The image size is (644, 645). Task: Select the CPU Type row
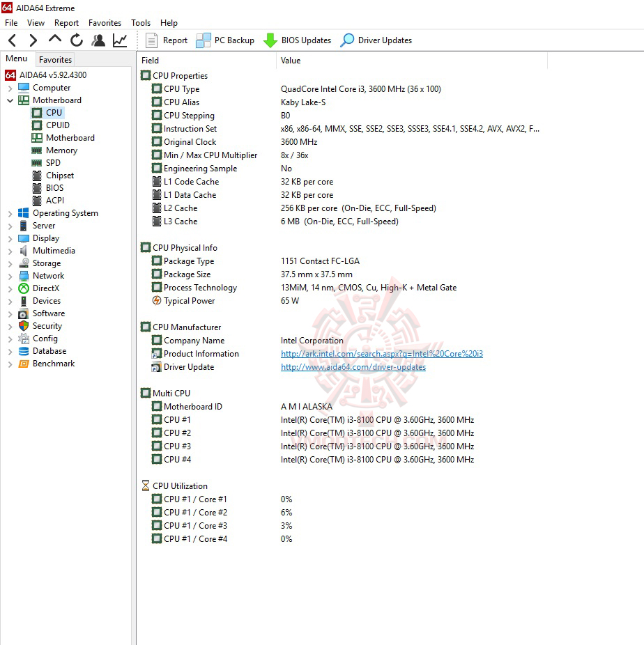pos(344,89)
